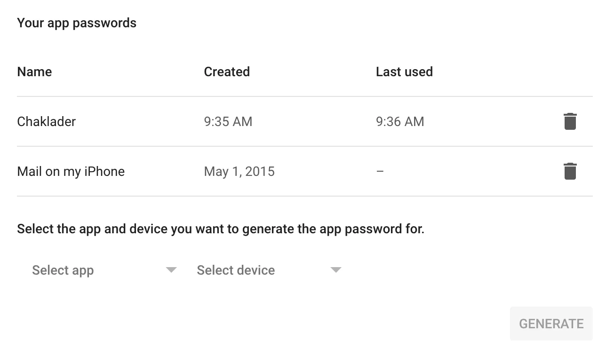Delete the Mail on my iPhone password
This screenshot has height=364, width=606.
click(570, 171)
